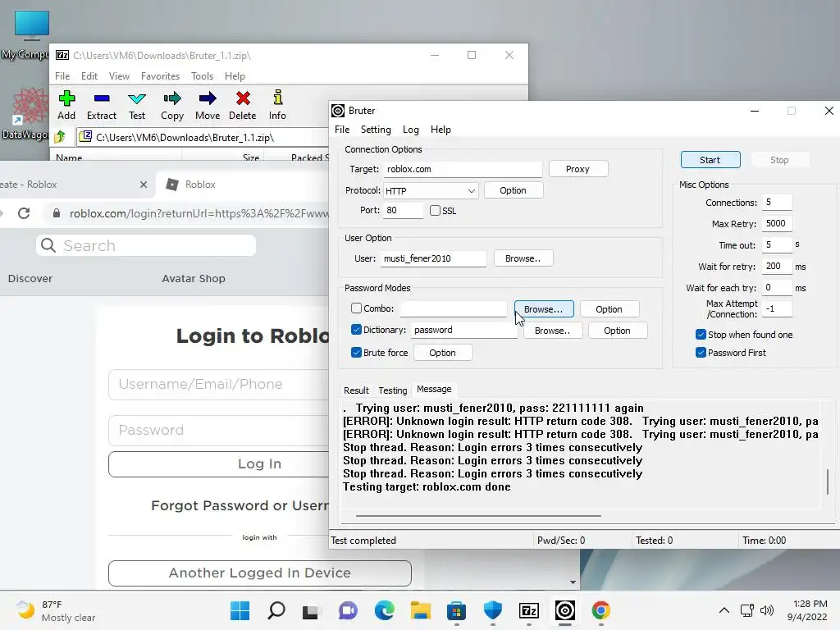This screenshot has width=840, height=630.
Task: Click the Add icon in 7-Zip toolbar
Action: 66,105
